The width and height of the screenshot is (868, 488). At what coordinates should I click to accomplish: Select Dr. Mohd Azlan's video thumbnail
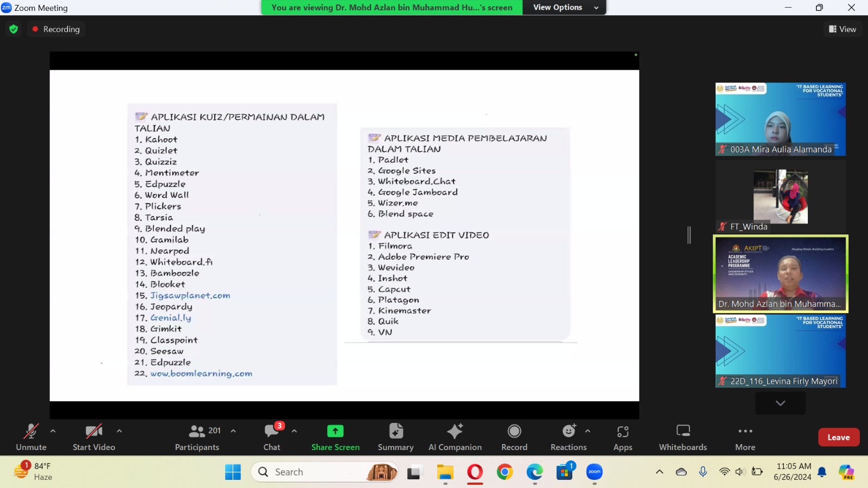(x=780, y=274)
